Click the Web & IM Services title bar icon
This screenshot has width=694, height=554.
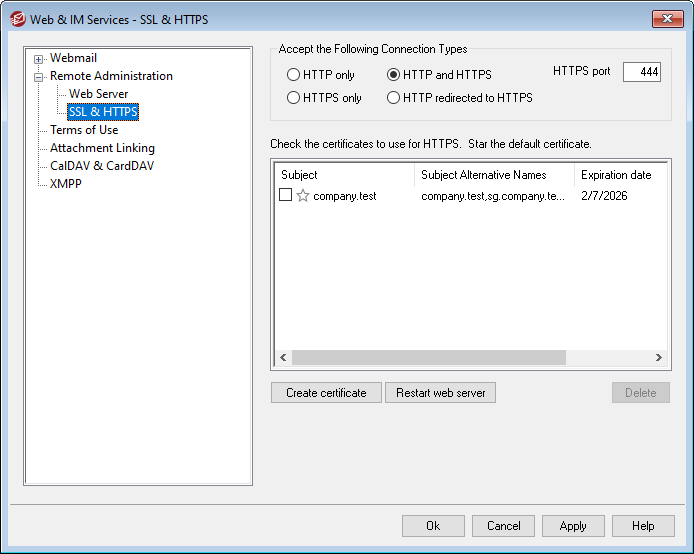click(17, 19)
